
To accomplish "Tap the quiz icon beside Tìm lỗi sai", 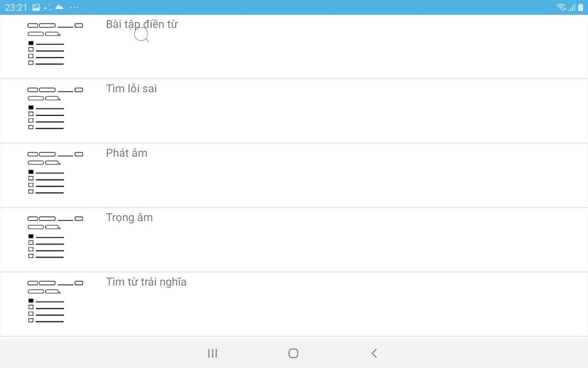I will [55, 109].
